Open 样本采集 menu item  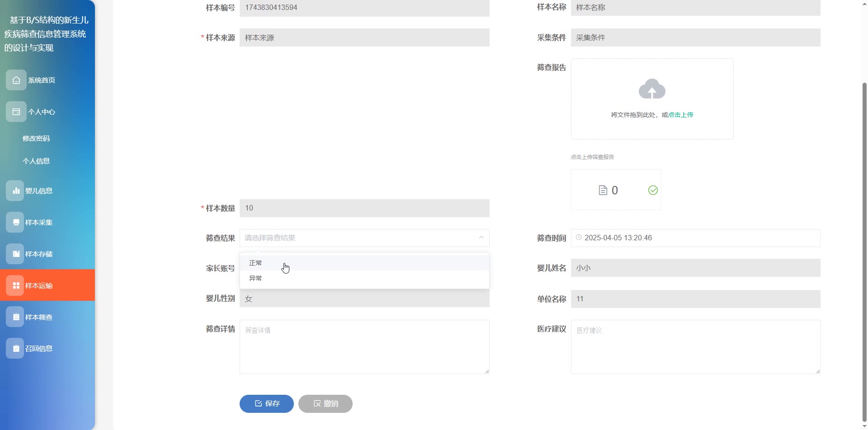pyautogui.click(x=47, y=222)
